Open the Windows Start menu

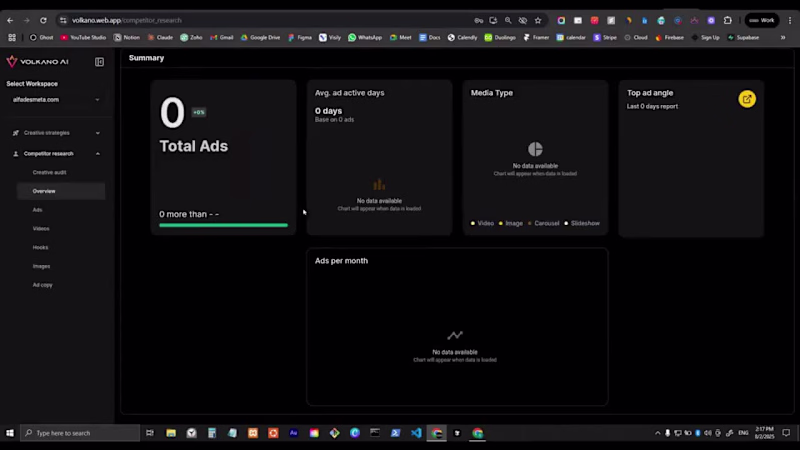tap(10, 433)
